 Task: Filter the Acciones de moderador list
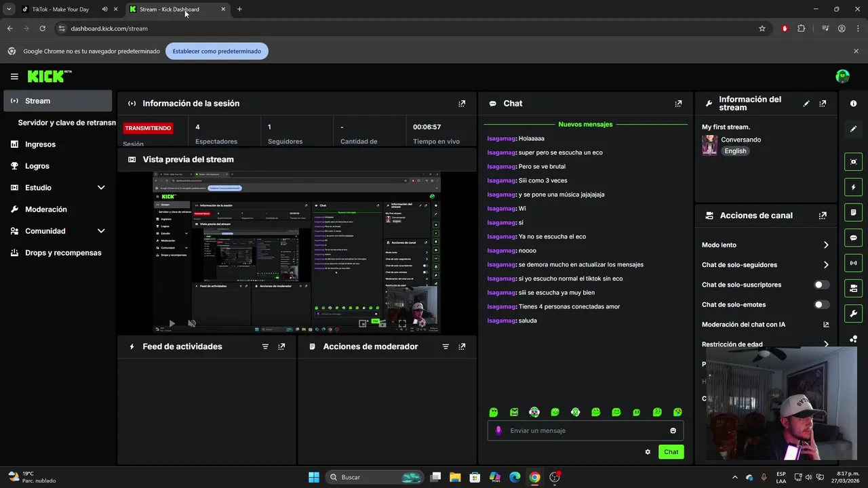click(446, 346)
